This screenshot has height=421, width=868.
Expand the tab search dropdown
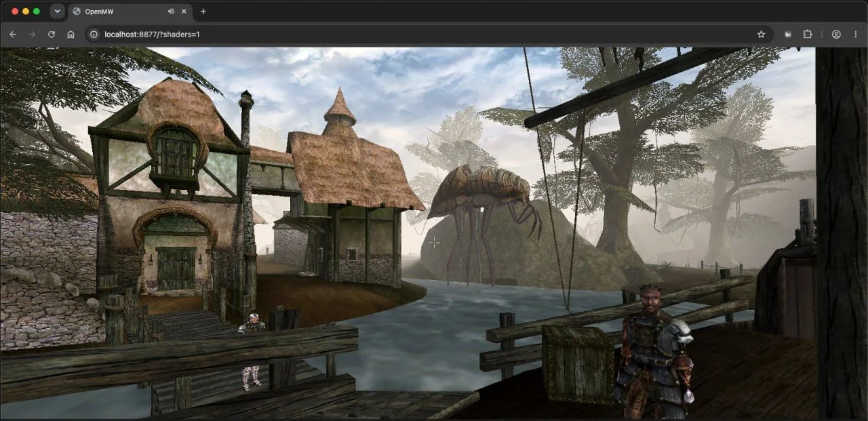[57, 12]
